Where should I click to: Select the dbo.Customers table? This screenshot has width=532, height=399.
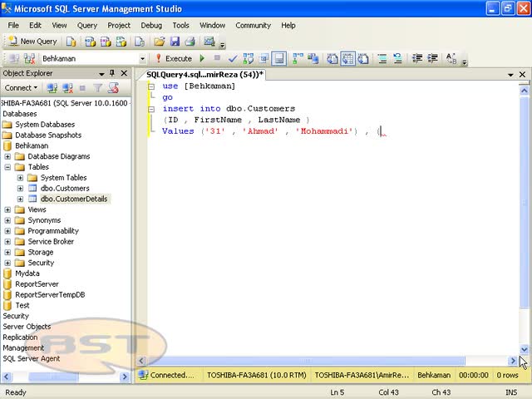tap(65, 189)
